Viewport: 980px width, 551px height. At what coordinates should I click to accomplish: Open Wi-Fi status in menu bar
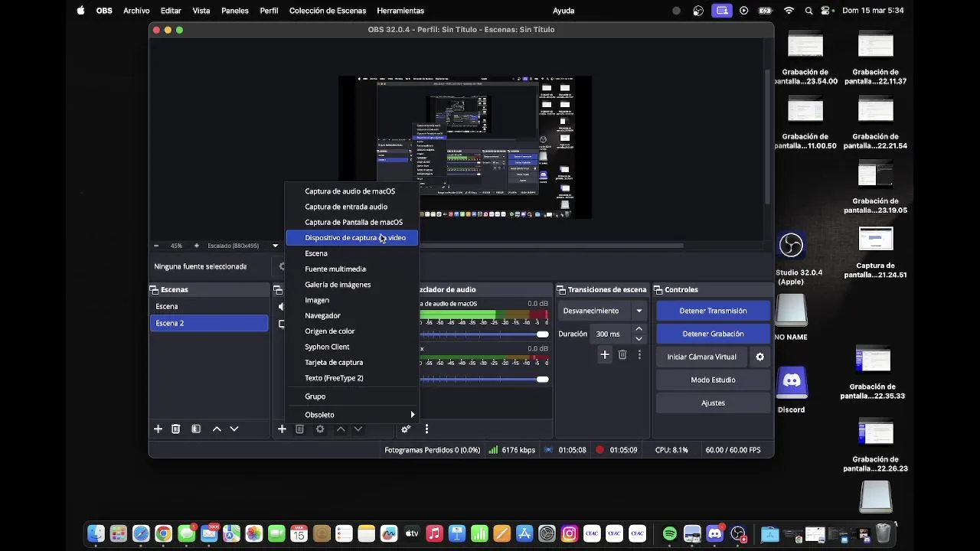(789, 11)
